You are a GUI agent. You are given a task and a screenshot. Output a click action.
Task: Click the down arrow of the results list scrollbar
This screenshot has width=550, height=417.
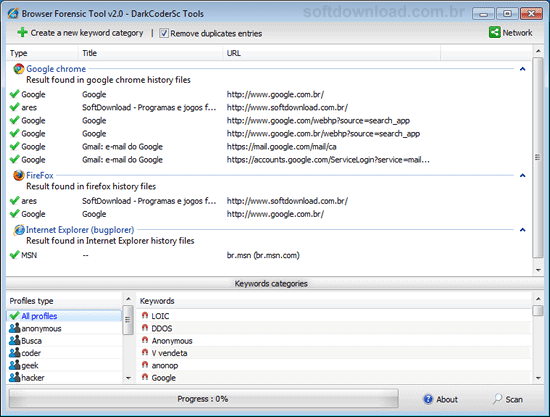tap(538, 270)
